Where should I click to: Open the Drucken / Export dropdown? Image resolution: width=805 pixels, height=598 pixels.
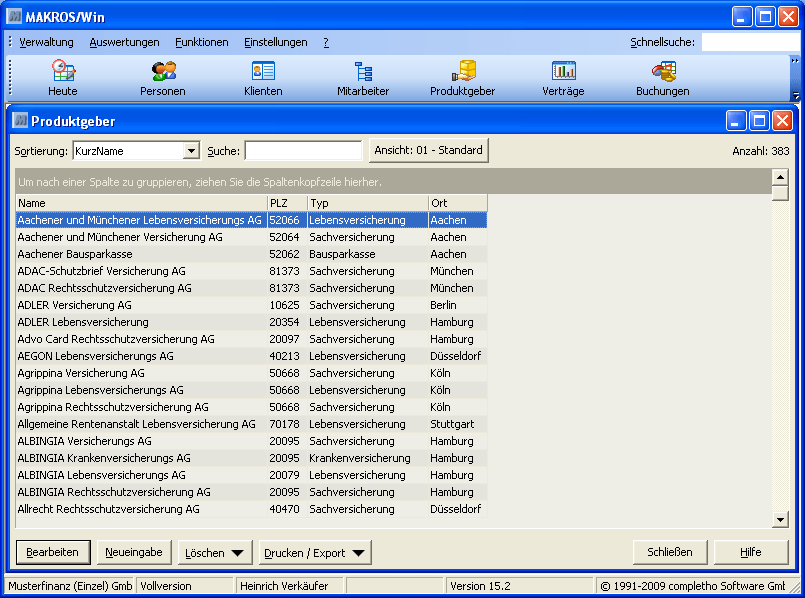[x=315, y=553]
